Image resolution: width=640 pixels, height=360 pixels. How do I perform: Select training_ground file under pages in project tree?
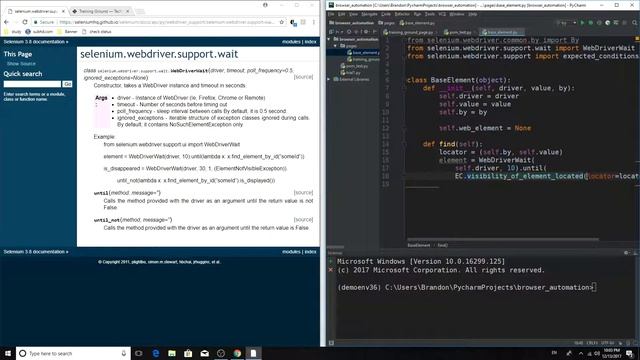[363, 59]
